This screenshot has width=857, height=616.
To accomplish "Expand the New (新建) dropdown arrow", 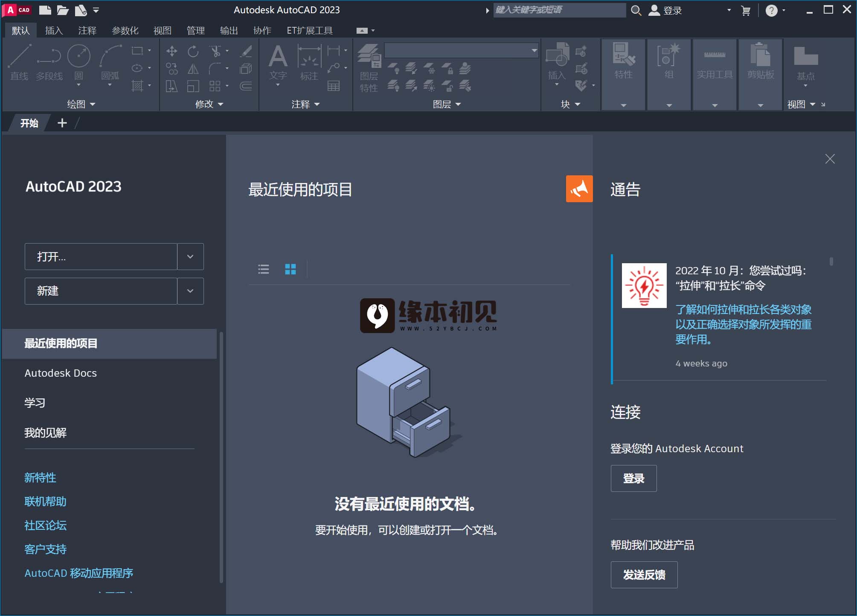I will (x=190, y=291).
